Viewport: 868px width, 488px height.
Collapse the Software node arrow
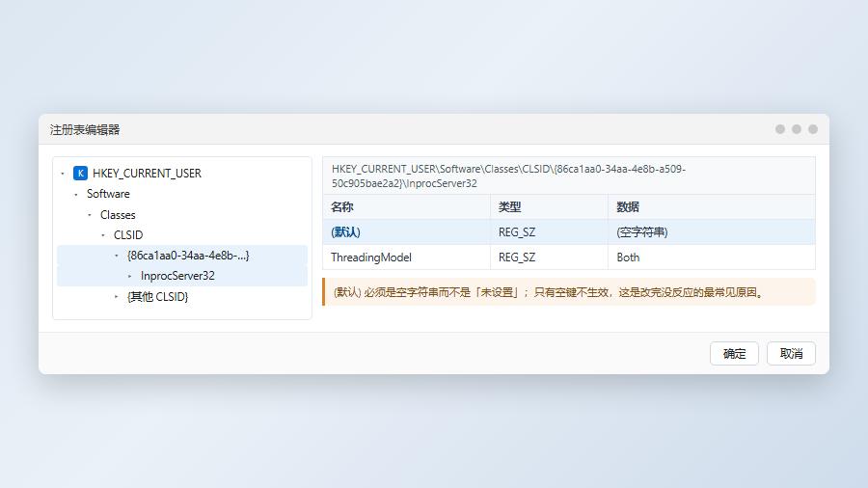coord(76,194)
